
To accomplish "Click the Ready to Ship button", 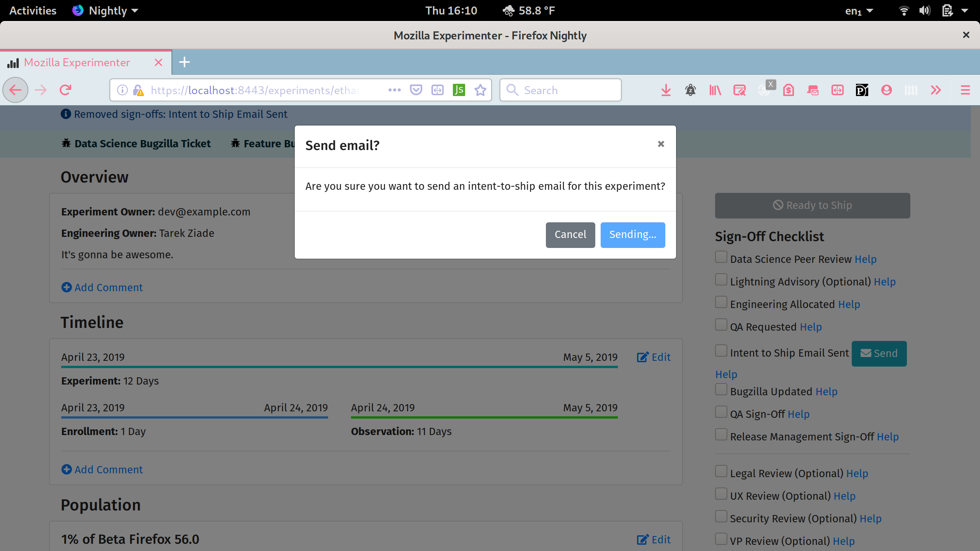I will point(812,205).
